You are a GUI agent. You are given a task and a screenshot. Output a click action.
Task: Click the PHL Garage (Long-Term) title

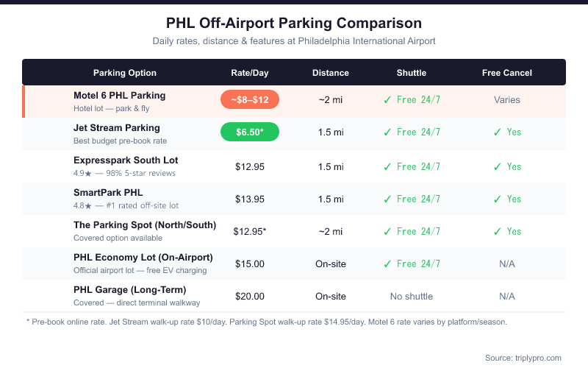(x=130, y=289)
